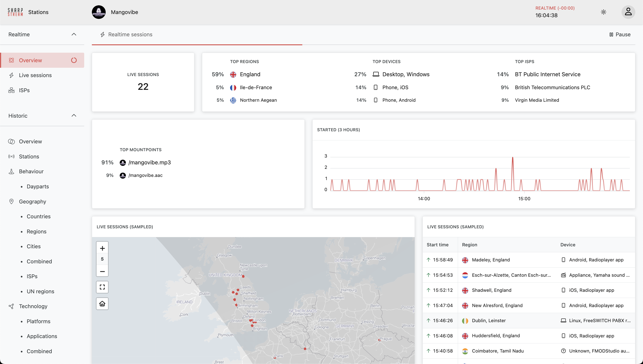Go to realtime ISPs page
Image resolution: width=643 pixels, height=364 pixels.
pos(24,90)
